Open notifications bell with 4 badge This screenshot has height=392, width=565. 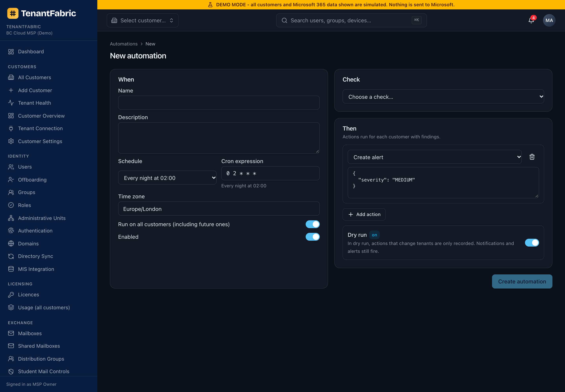click(x=531, y=20)
